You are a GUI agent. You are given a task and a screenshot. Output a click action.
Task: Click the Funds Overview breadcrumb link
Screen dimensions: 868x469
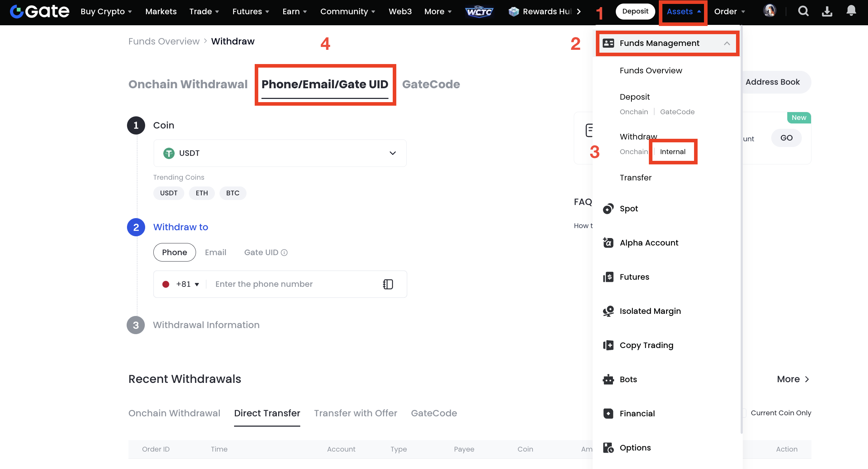[x=164, y=41]
